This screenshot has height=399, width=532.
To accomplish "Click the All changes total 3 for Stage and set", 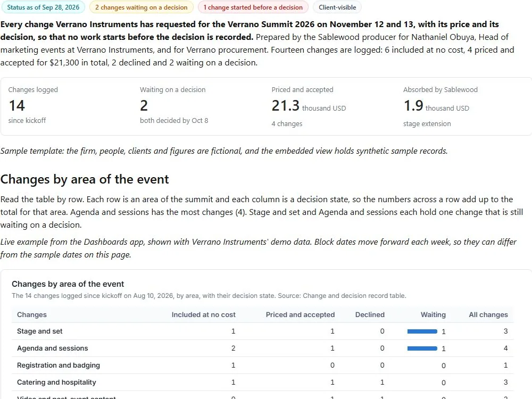I will (x=505, y=331).
